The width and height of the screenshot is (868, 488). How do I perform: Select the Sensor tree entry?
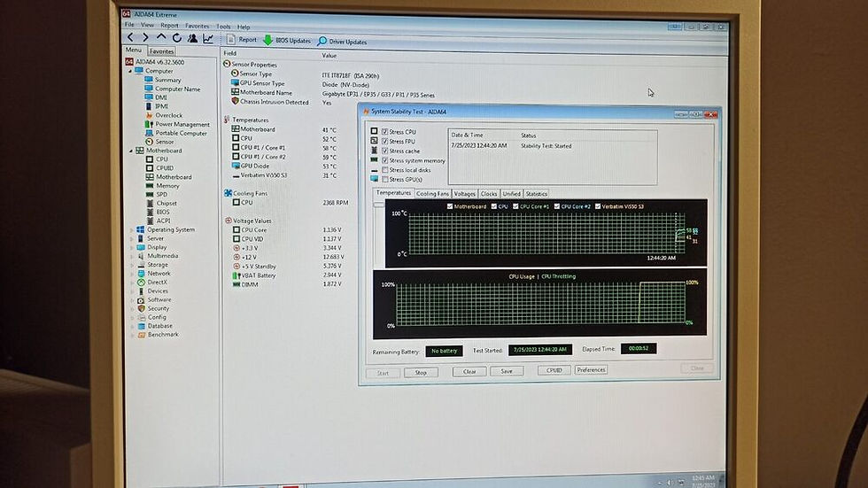click(164, 142)
